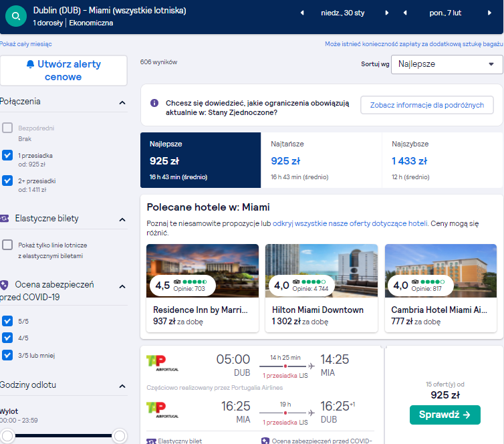Click the bell icon in price alerts
Viewport: 504px width, 444px height.
[x=30, y=64]
